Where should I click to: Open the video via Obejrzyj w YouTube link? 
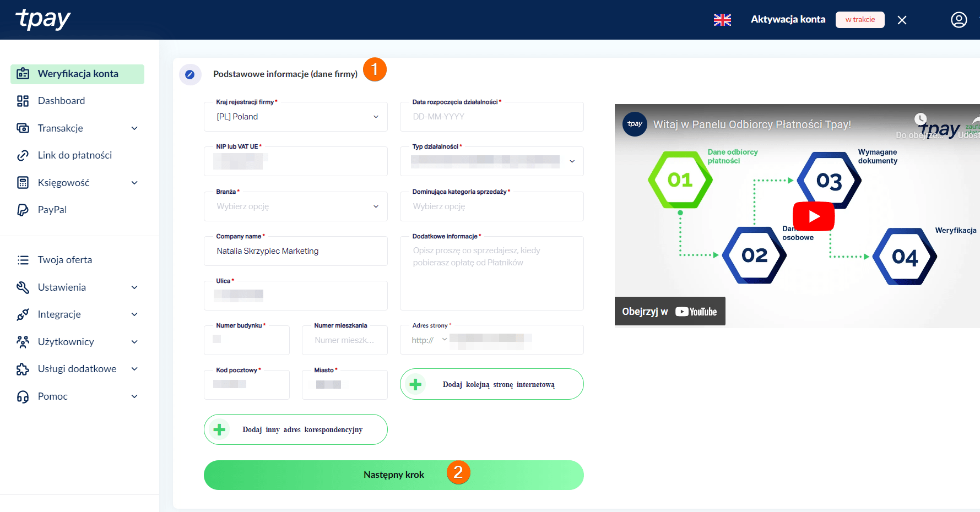[669, 311]
